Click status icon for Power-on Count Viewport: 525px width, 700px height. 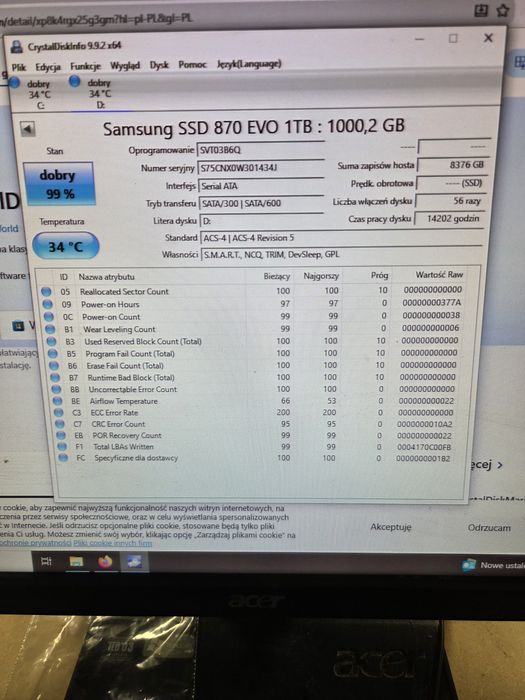[49, 317]
